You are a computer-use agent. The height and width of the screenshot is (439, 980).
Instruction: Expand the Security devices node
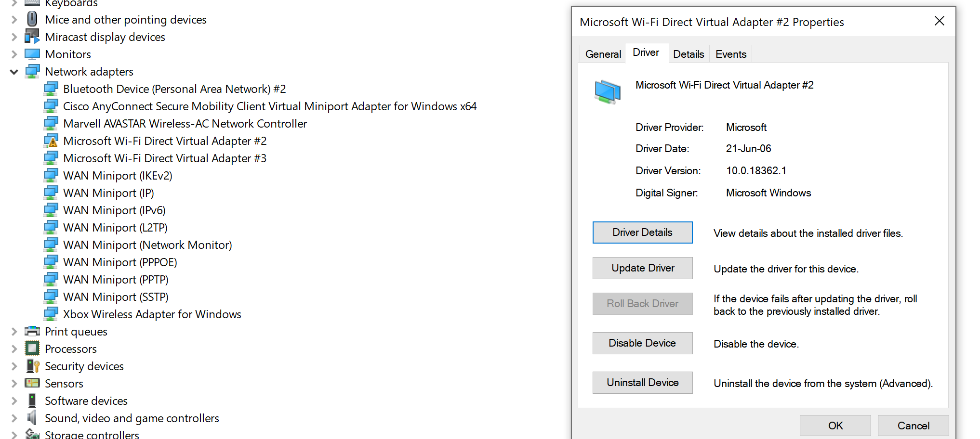click(14, 366)
